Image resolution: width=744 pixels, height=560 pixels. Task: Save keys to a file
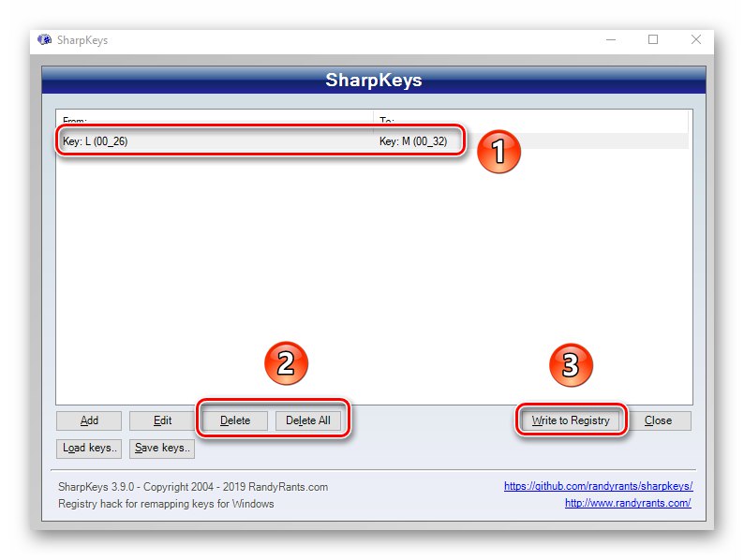click(x=162, y=449)
